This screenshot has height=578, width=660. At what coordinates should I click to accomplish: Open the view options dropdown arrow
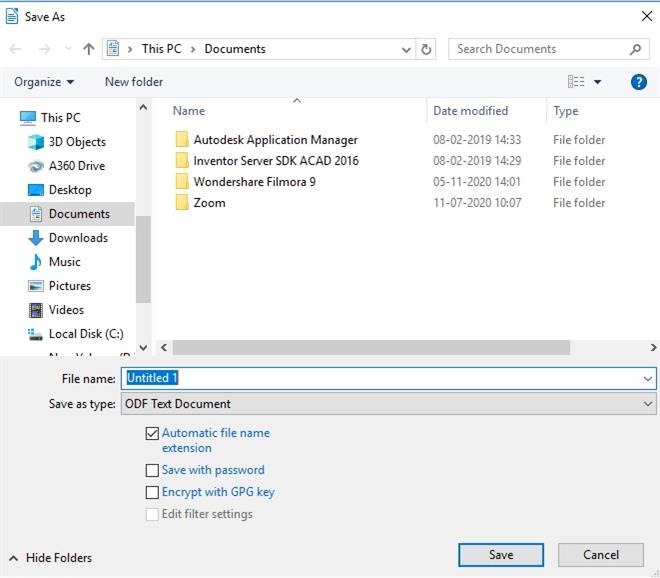tap(598, 82)
